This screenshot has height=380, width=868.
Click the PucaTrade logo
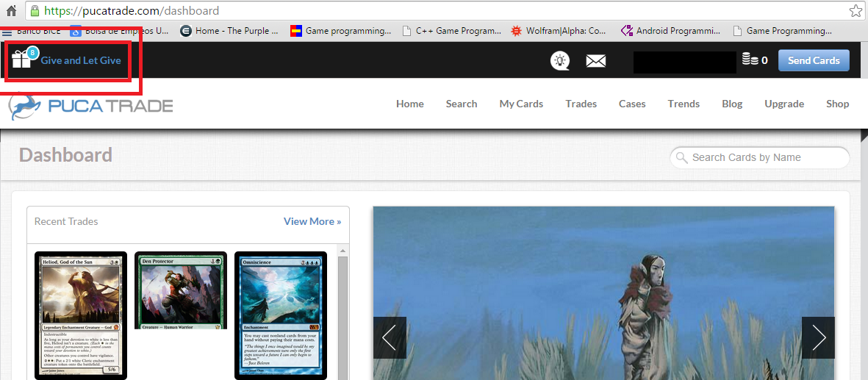[91, 105]
